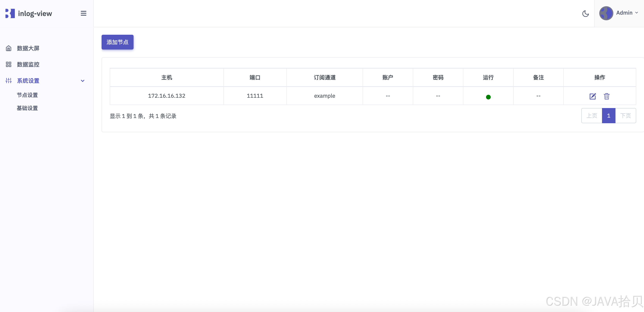Image resolution: width=644 pixels, height=312 pixels.
Task: Click the inlog-view logo icon
Action: pyautogui.click(x=10, y=13)
